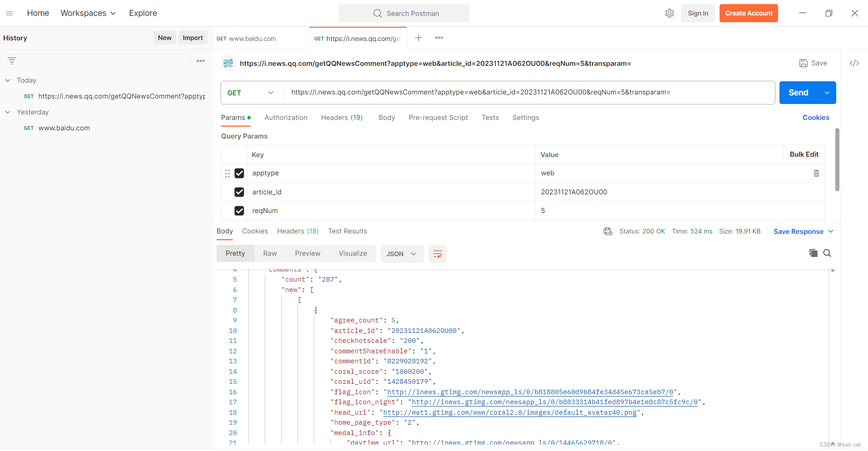This screenshot has height=451, width=868.
Task: Click the request URL input field
Action: click(x=529, y=93)
